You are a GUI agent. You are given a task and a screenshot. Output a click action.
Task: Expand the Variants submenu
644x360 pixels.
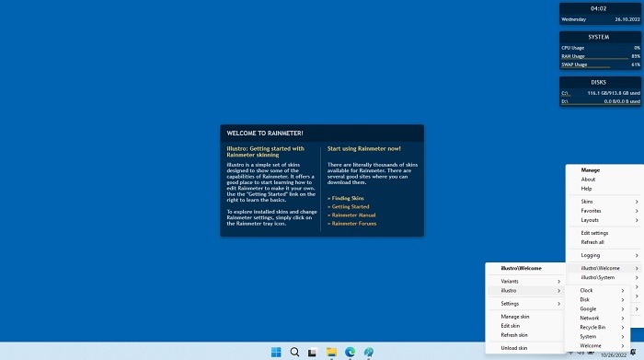click(525, 282)
